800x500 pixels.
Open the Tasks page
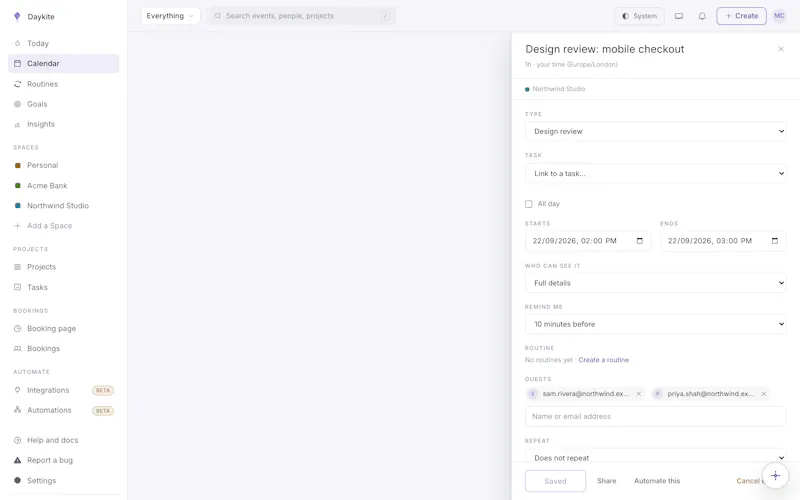point(63,287)
